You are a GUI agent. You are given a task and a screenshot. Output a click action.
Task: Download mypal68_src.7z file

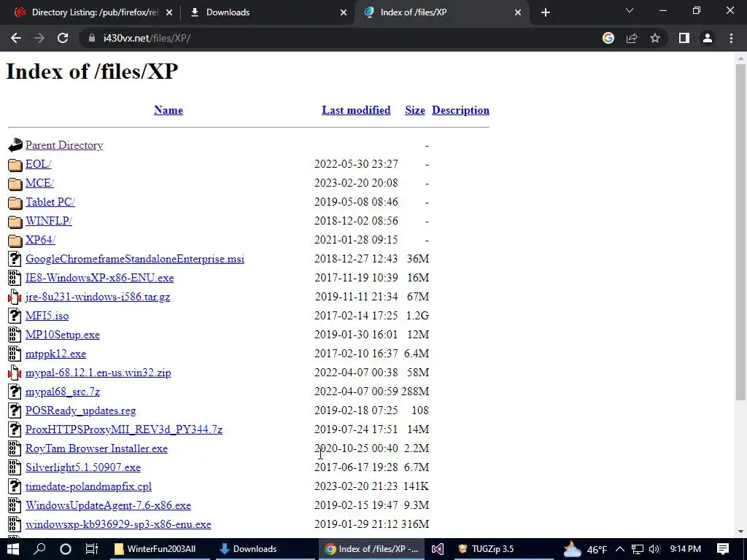pos(63,392)
